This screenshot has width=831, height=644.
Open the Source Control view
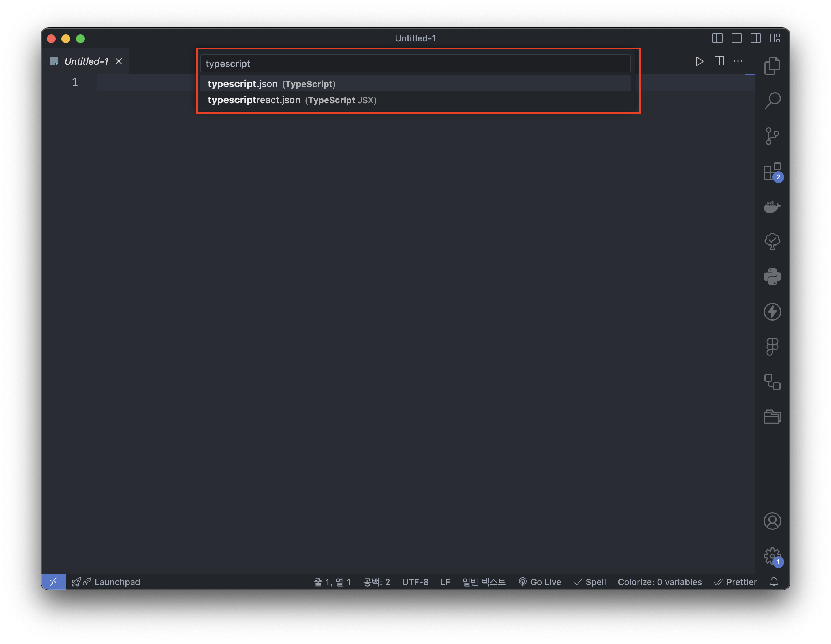(x=772, y=136)
